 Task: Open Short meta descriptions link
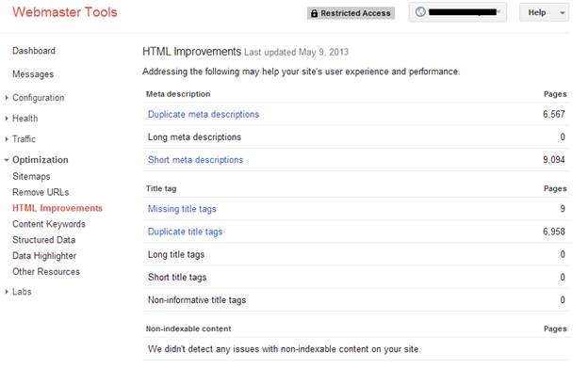195,160
